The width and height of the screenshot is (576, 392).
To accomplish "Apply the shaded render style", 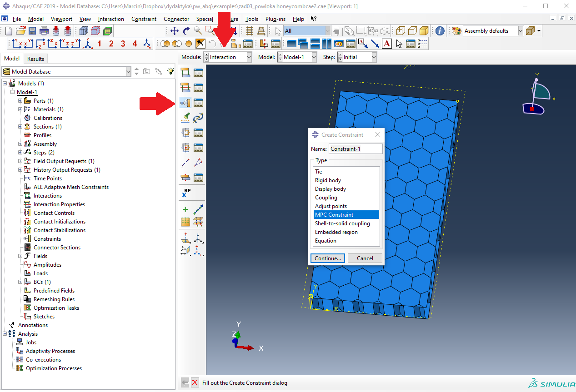I will [x=424, y=31].
